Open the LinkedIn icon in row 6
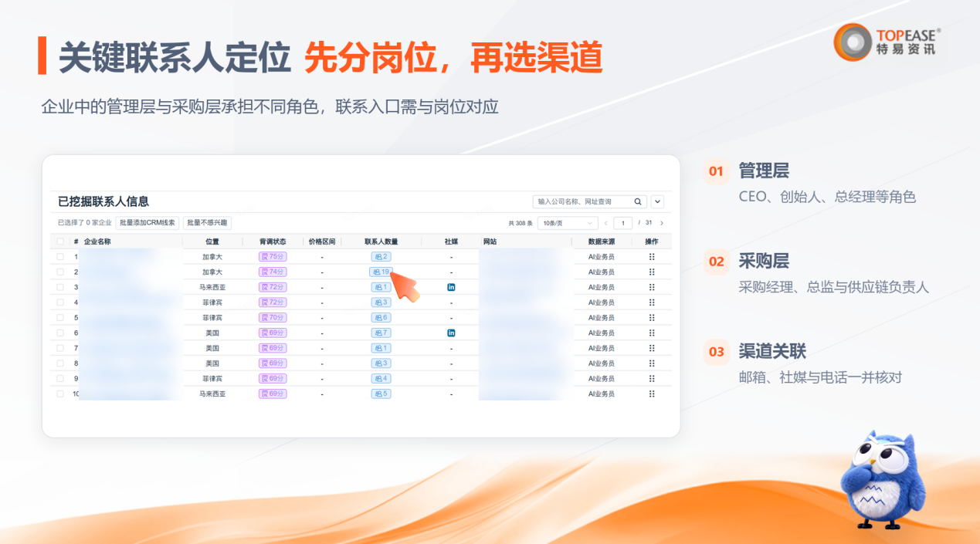The image size is (980, 544). click(x=451, y=333)
